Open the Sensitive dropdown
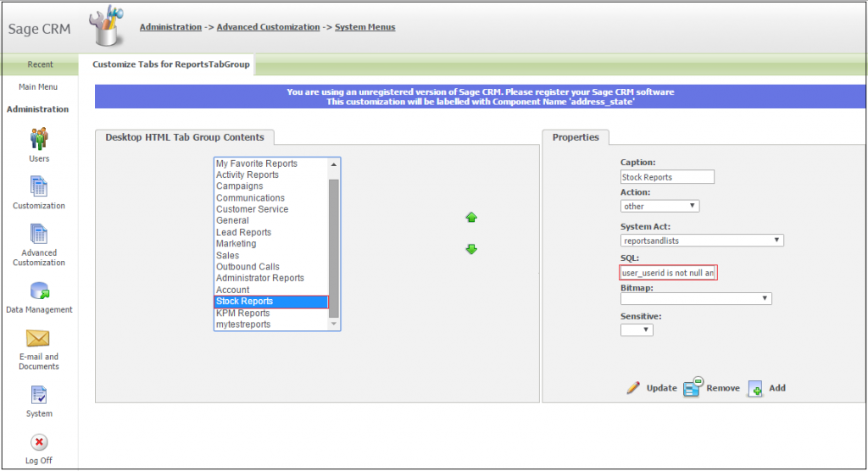868x471 pixels. [x=637, y=330]
